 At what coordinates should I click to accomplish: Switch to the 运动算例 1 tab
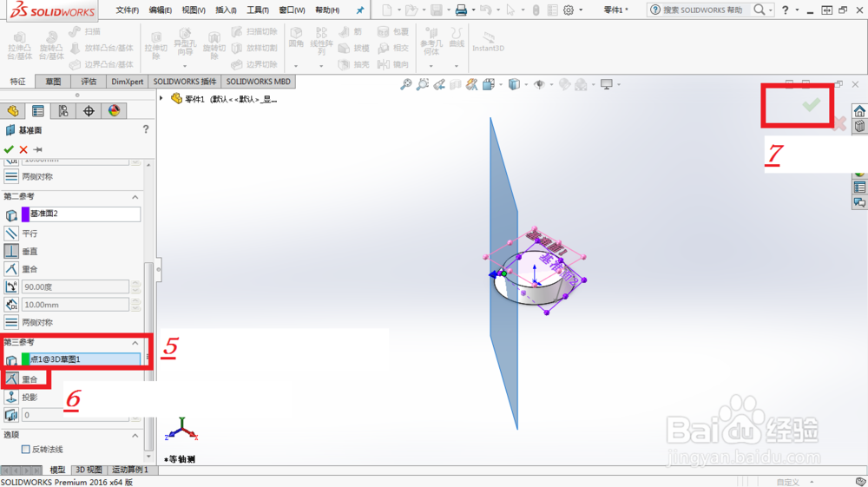[x=130, y=470]
